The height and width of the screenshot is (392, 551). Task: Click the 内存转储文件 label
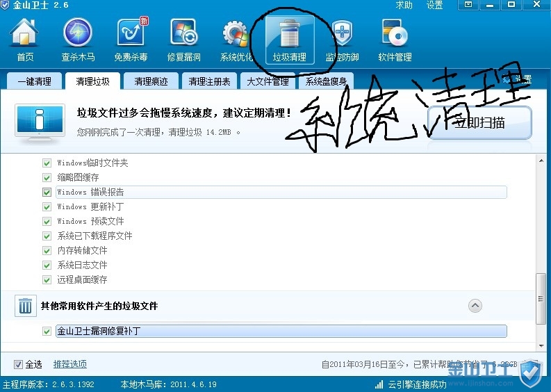click(x=82, y=251)
